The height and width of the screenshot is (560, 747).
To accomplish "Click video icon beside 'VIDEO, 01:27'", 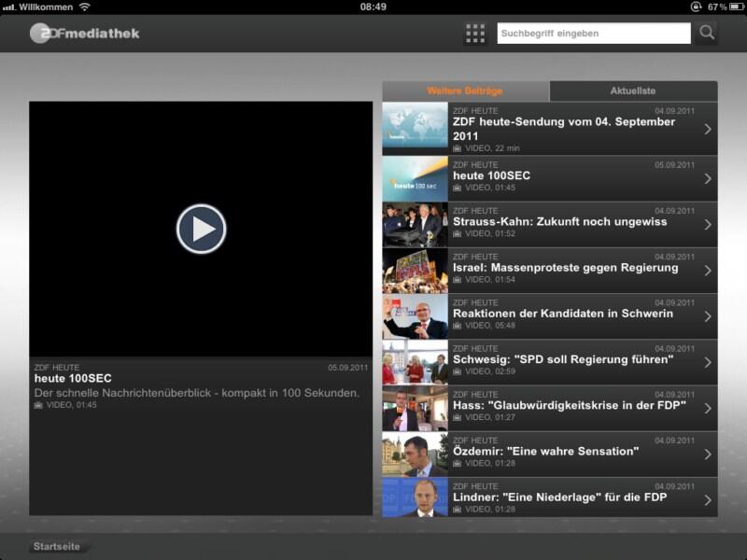I will coord(458,417).
